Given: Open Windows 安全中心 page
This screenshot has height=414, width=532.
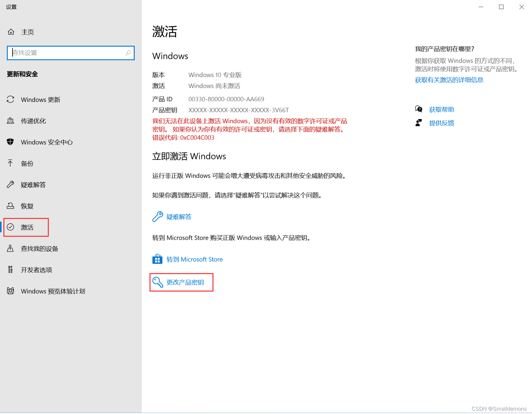Looking at the screenshot, I should pos(47,142).
